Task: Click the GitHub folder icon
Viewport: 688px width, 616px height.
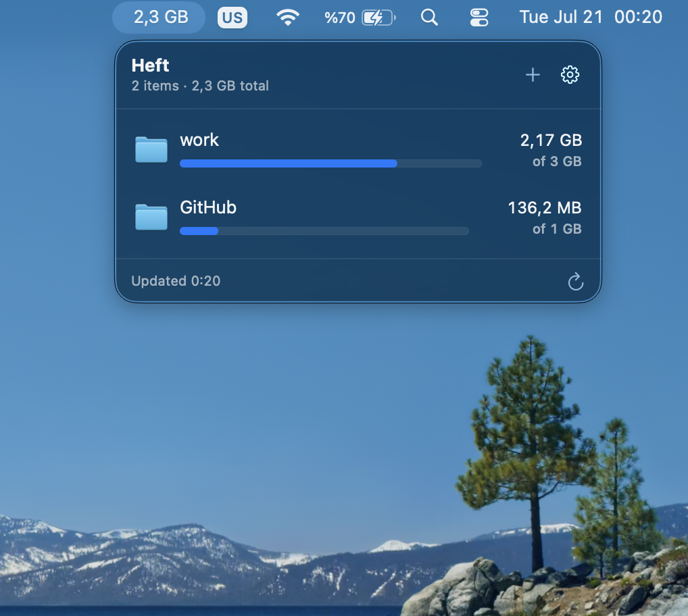Action: (x=151, y=217)
